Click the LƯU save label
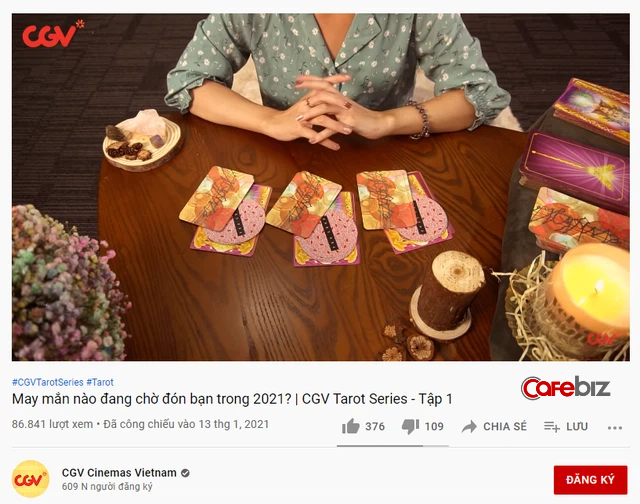The height and width of the screenshot is (504, 640). pyautogui.click(x=577, y=427)
